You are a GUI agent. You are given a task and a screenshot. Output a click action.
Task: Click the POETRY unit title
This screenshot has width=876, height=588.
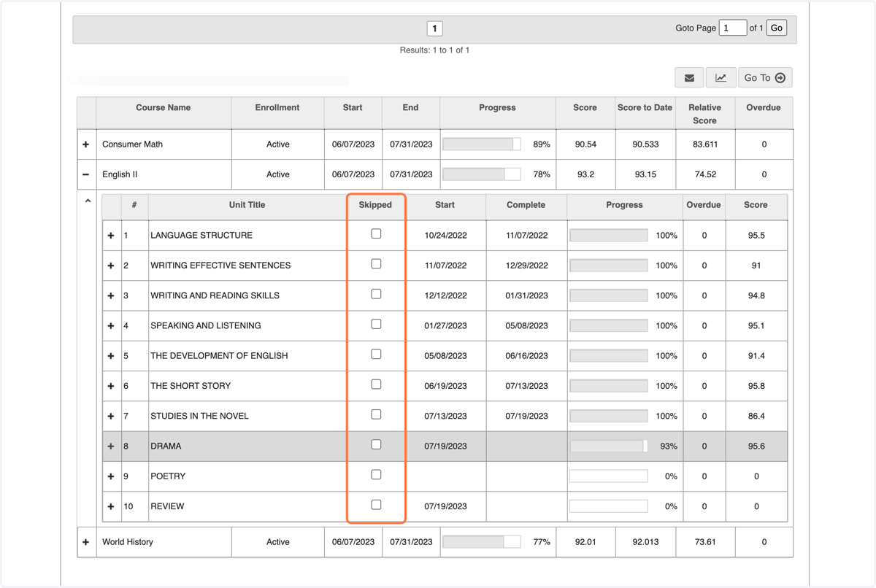pos(168,476)
